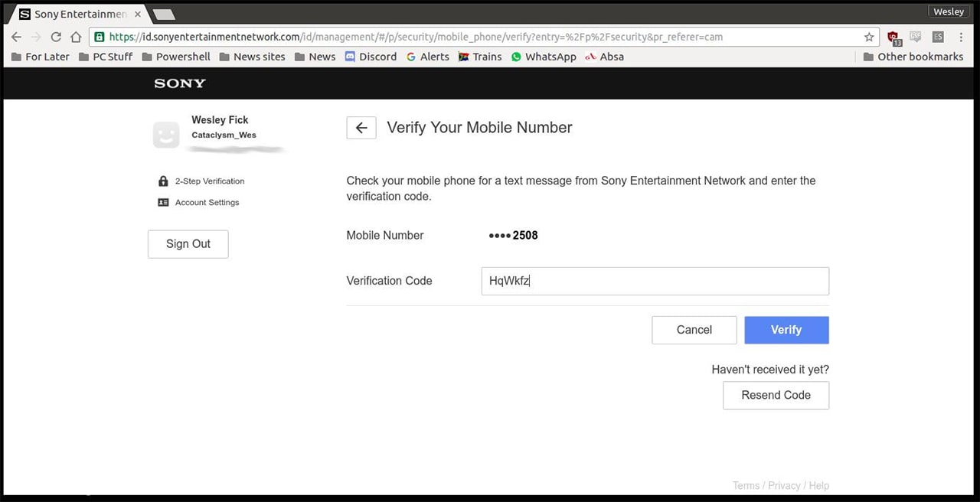Click the chat bubble extension icon
980x502 pixels.
pyautogui.click(x=915, y=37)
